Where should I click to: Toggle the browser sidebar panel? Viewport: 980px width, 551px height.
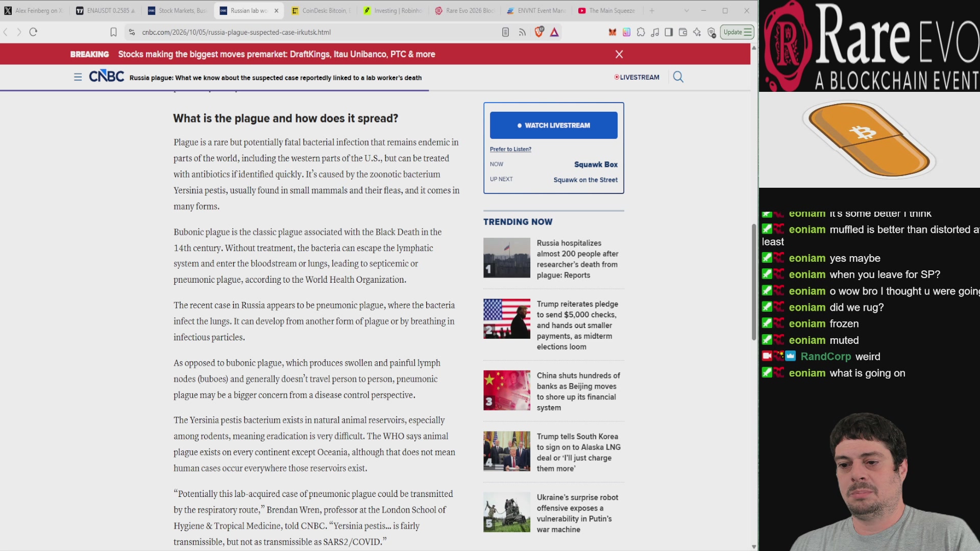coord(669,32)
